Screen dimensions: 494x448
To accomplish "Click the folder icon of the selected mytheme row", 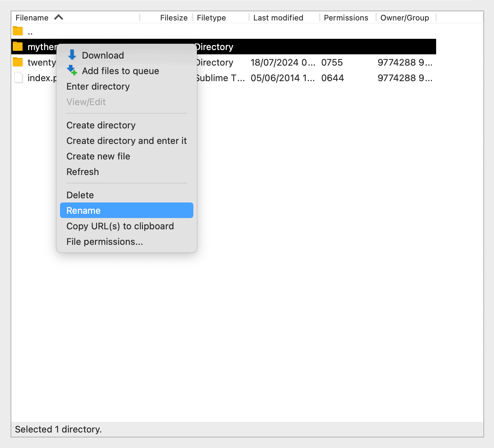I will click(x=18, y=47).
